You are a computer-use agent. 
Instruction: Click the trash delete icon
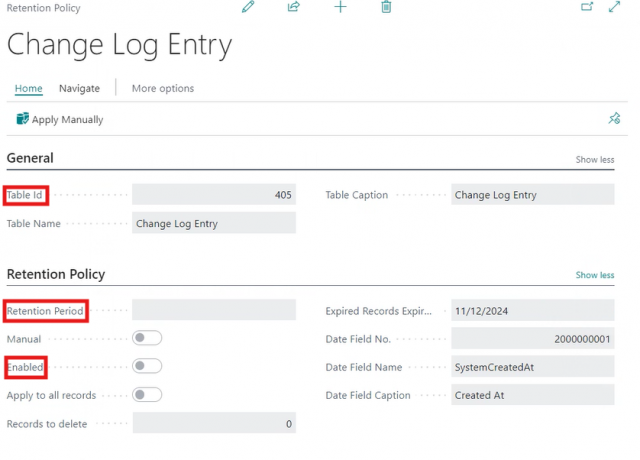(x=386, y=8)
